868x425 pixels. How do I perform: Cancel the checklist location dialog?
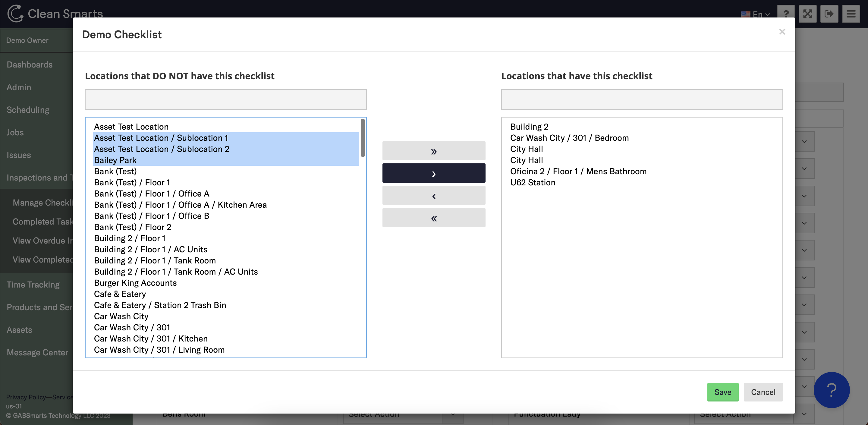763,392
